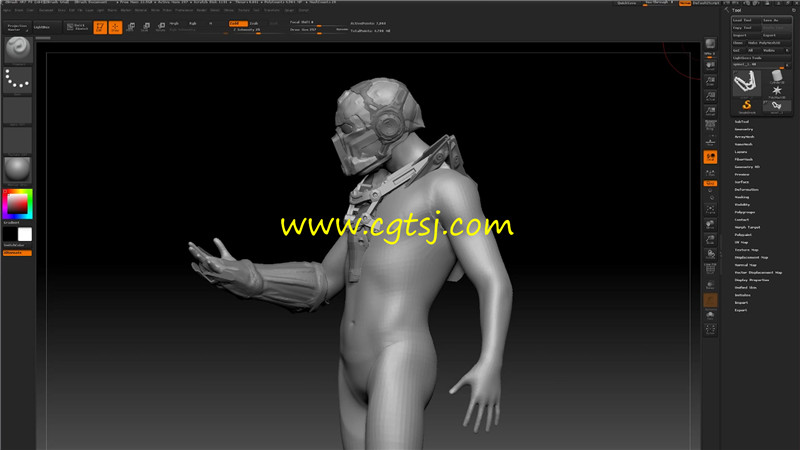Open Projection Master
Image resolution: width=800 pixels, height=450 pixels.
(17, 27)
